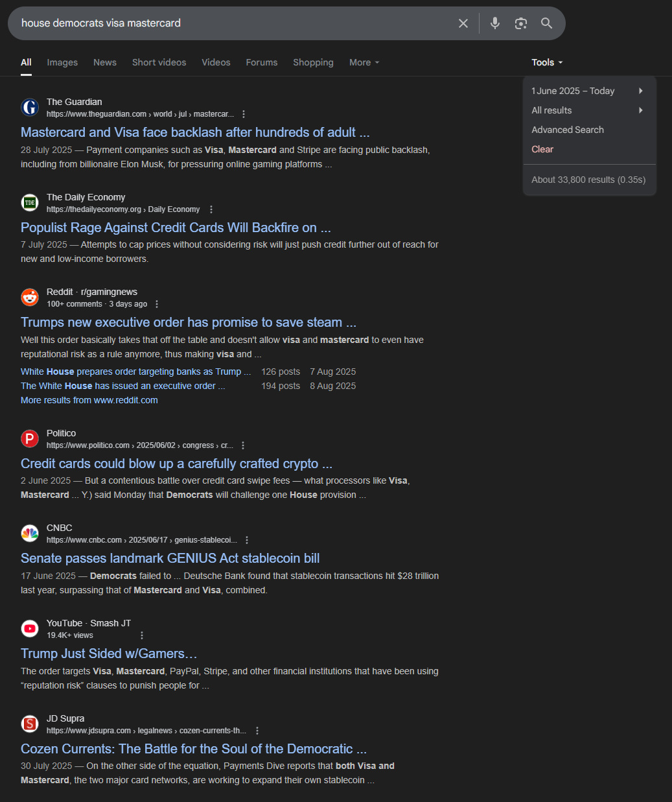Viewport: 672px width, 802px height.
Task: Click the magnifying glass search icon
Action: [547, 23]
